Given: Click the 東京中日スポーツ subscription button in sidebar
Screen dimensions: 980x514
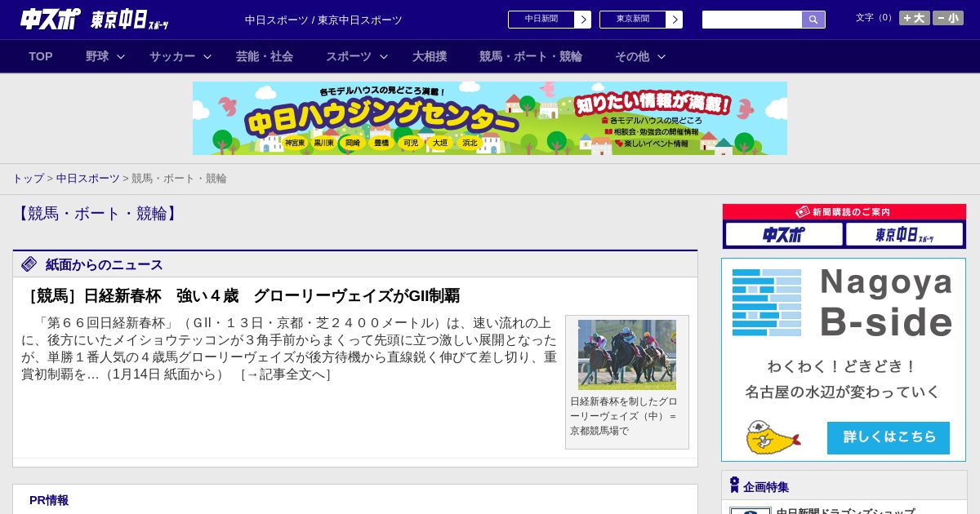Looking at the screenshot, I should 904,234.
